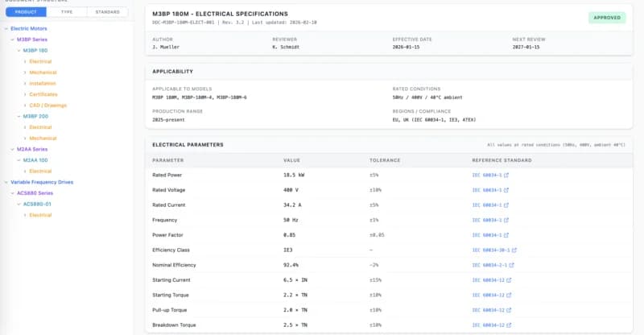Open CAD / Drawings under M3BP 180

[47, 105]
